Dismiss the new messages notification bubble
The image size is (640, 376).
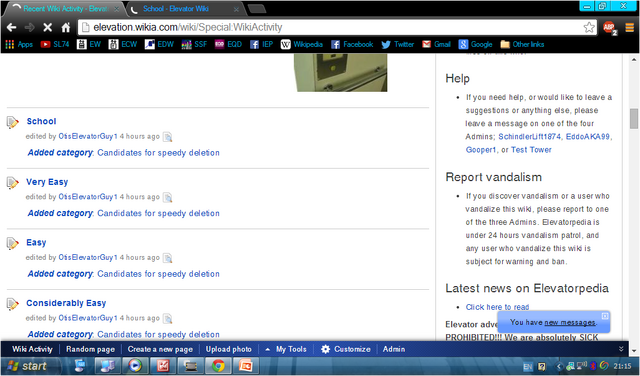coord(605,316)
